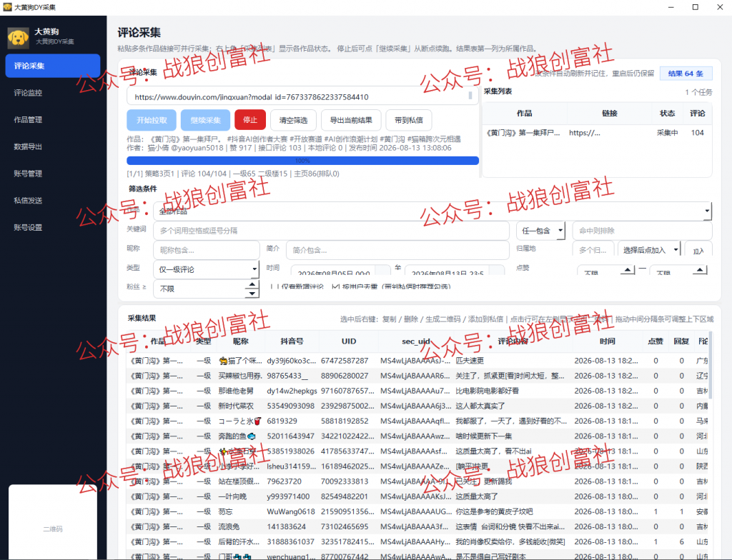Open the 类型 仅一级评论 dropdown
Image resolution: width=732 pixels, height=560 pixels.
coord(207,269)
